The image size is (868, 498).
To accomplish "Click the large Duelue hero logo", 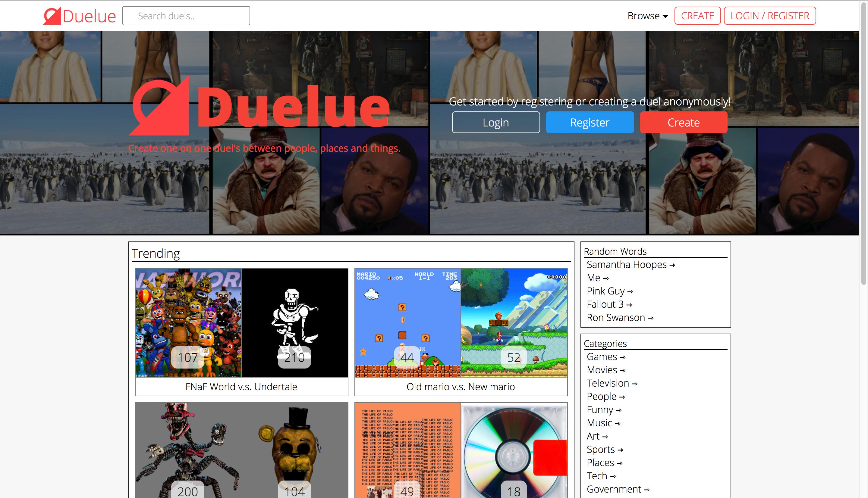I will pos(259,107).
